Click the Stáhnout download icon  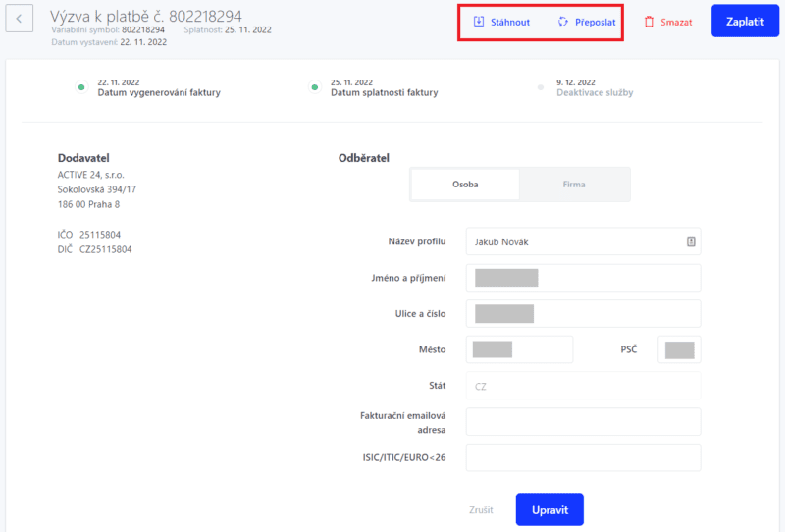[479, 21]
